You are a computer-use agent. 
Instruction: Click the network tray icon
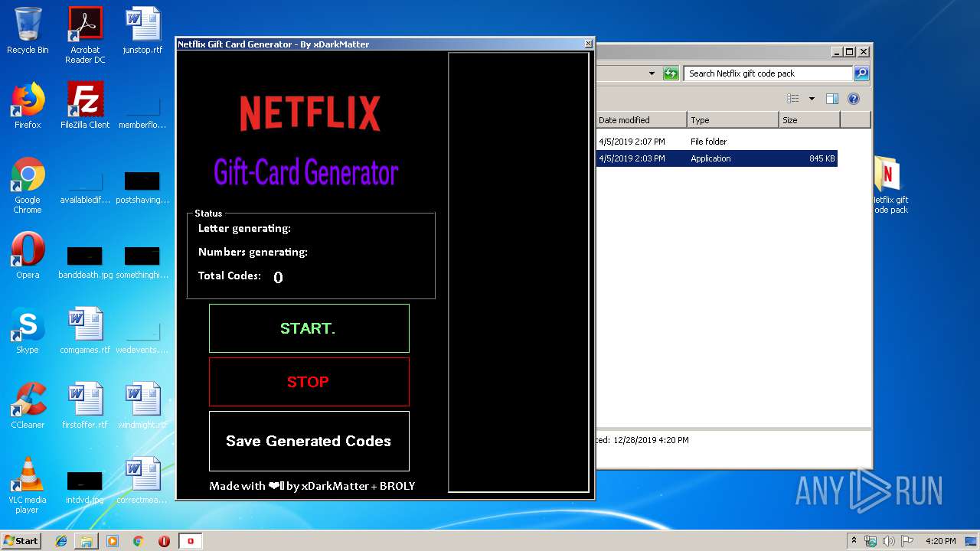[x=871, y=541]
